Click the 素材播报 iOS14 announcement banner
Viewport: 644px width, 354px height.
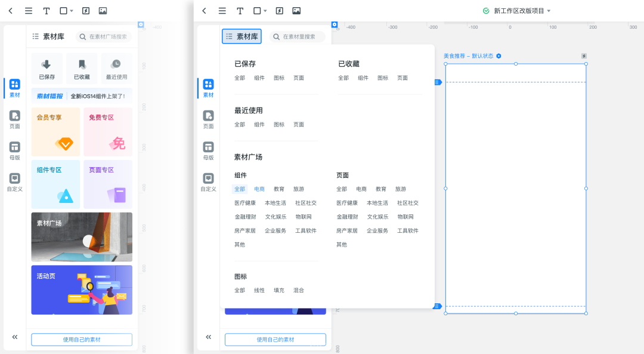click(82, 96)
